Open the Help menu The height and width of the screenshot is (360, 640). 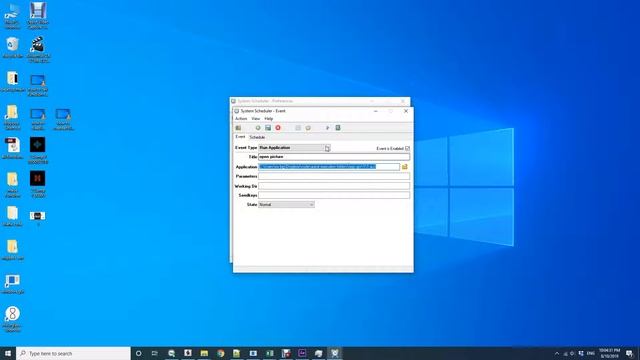[269, 119]
